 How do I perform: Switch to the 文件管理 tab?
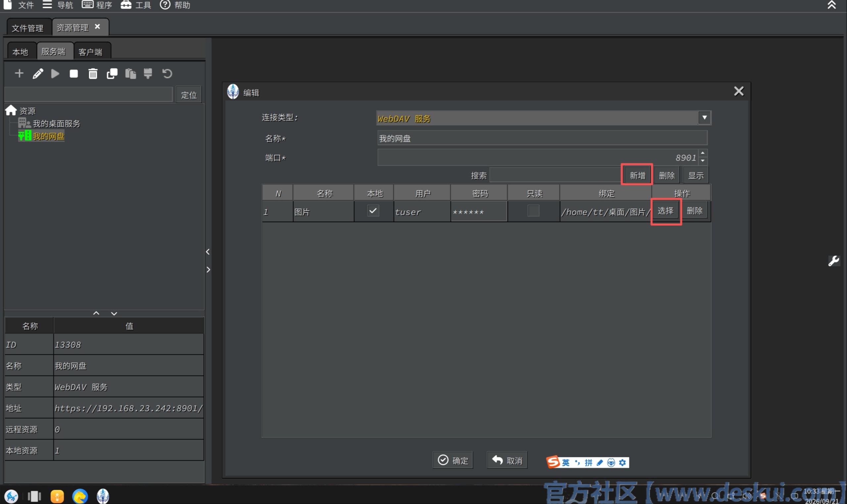[28, 28]
